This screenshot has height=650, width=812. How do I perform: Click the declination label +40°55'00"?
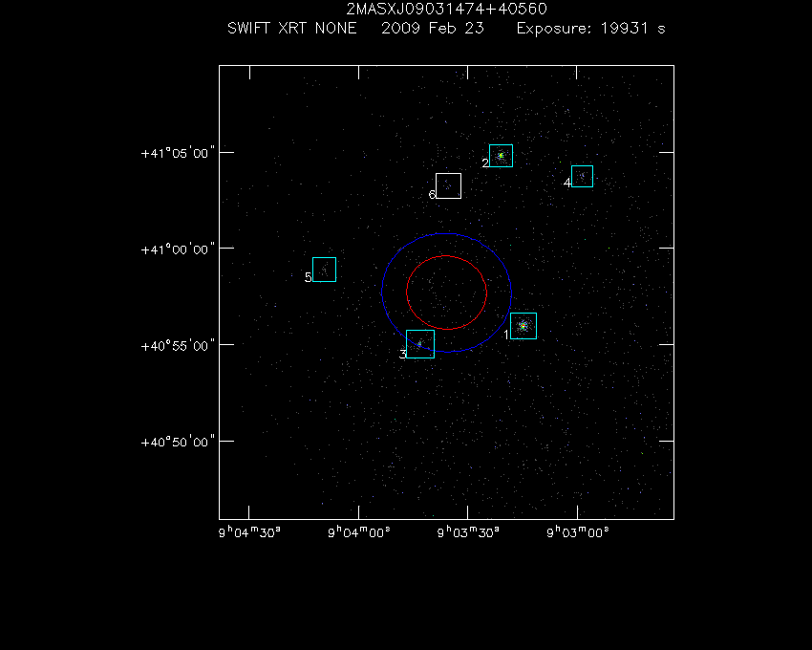point(178,346)
